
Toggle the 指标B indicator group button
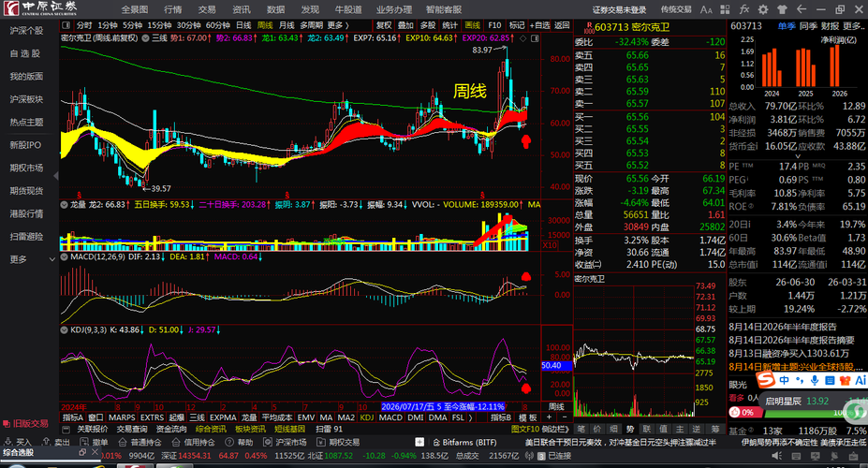click(x=501, y=417)
